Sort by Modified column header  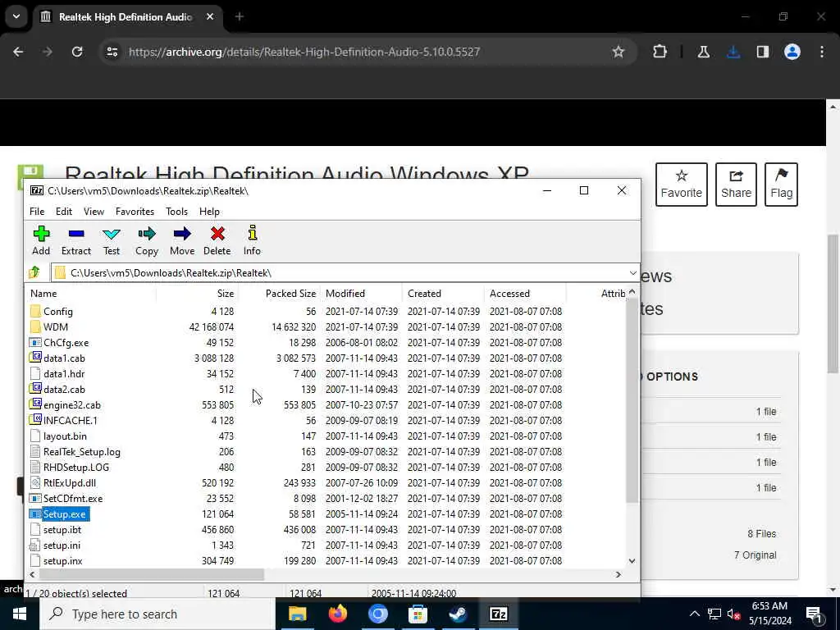click(361, 294)
